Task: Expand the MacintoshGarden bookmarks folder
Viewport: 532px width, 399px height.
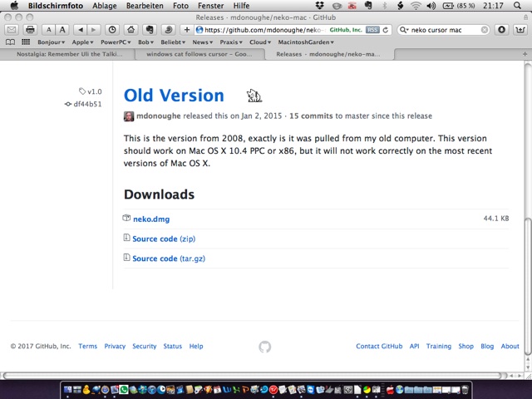Action: click(306, 42)
